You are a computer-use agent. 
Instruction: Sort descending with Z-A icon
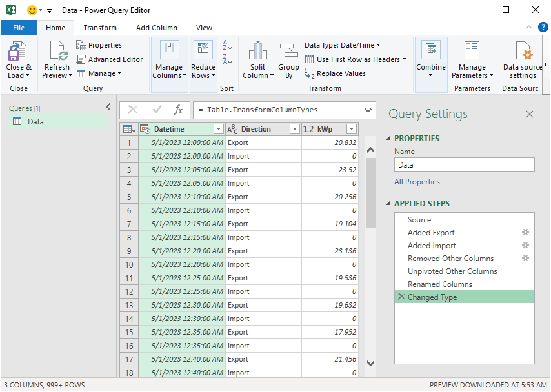click(x=227, y=59)
